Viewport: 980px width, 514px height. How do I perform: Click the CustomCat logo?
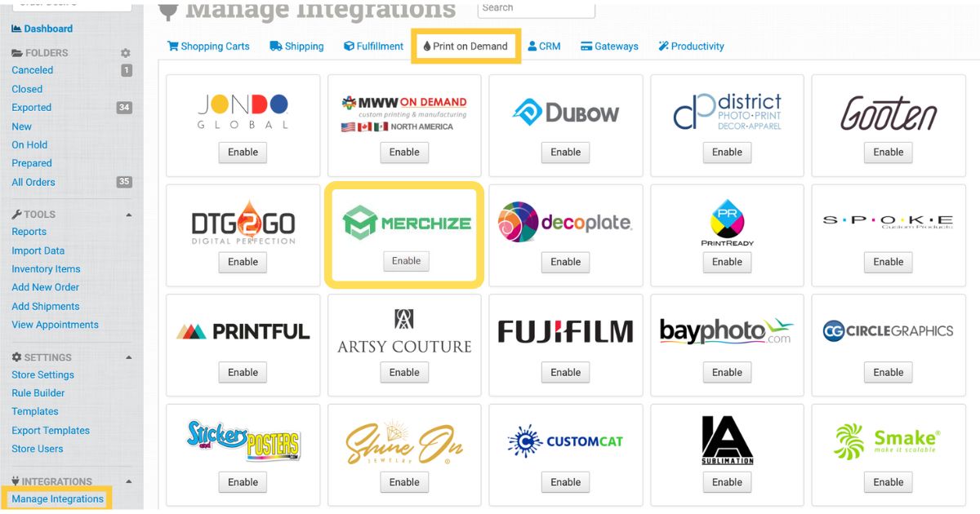click(x=565, y=441)
